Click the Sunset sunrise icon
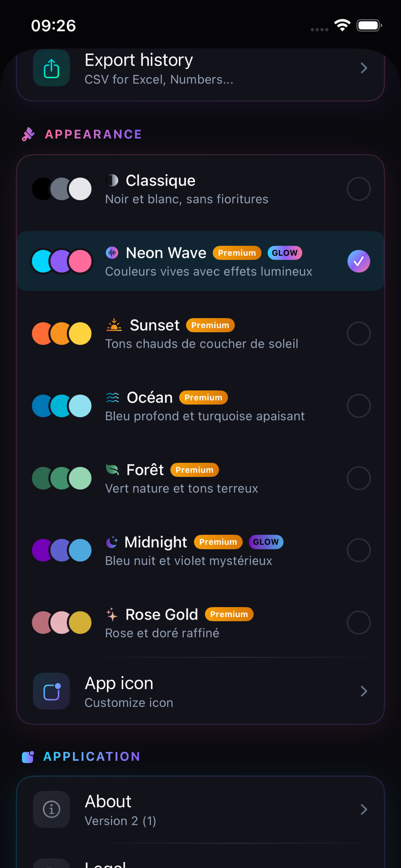Screen dimensions: 401x868 (114, 325)
